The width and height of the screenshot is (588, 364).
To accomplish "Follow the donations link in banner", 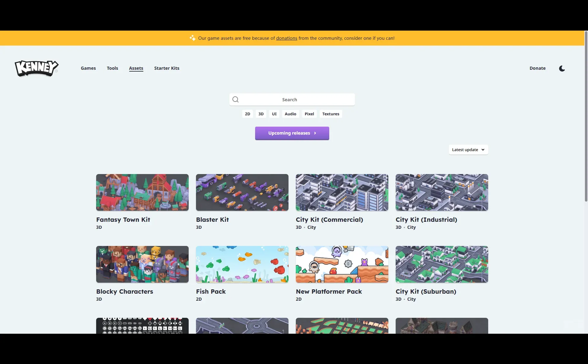I will pos(286,38).
